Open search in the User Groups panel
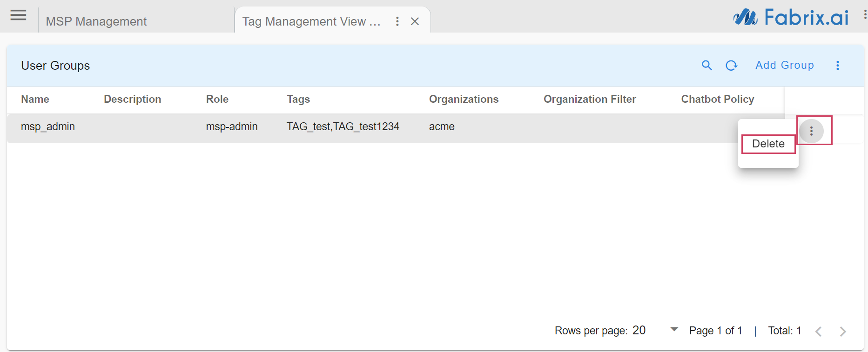The image size is (868, 352). coord(707,66)
